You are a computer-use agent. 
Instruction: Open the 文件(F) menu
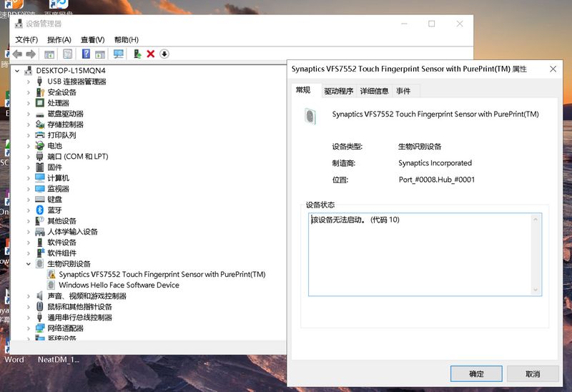[x=26, y=39]
